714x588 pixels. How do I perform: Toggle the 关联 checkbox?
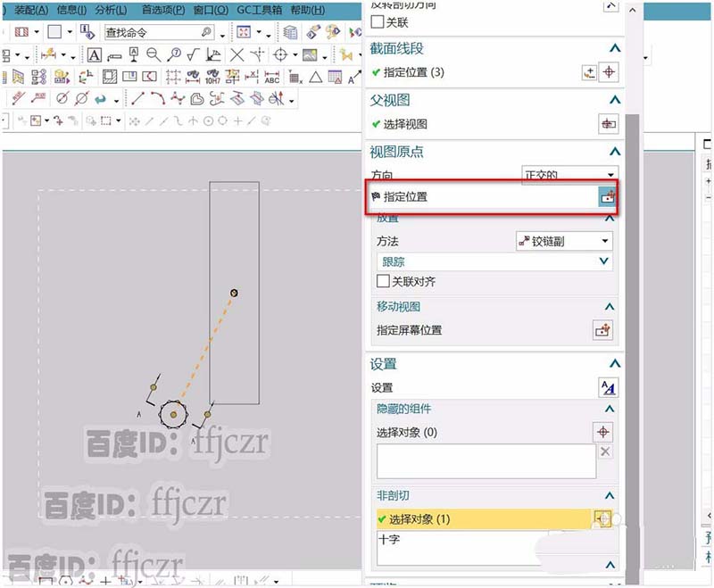378,21
